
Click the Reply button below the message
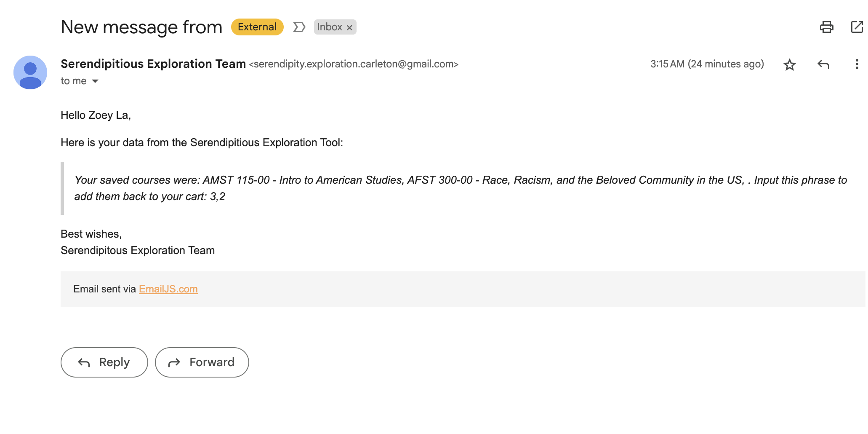104,362
